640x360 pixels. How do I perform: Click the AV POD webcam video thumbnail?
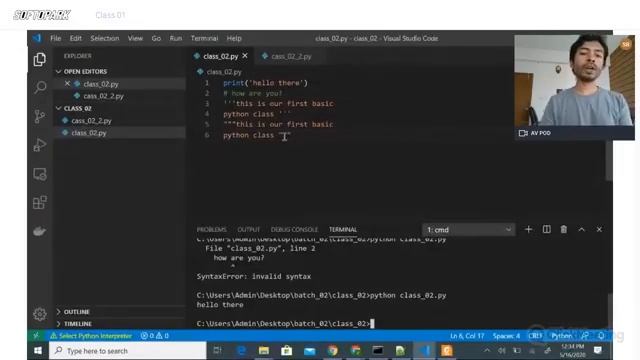[x=574, y=87]
